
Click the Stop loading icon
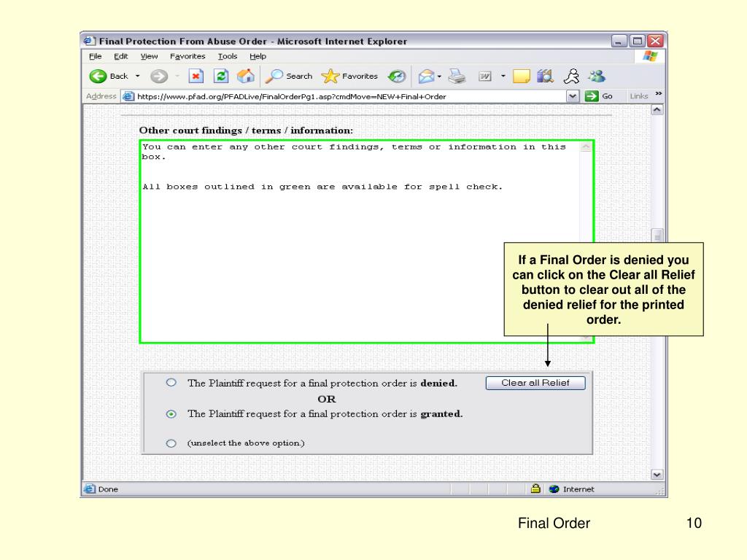[x=196, y=77]
